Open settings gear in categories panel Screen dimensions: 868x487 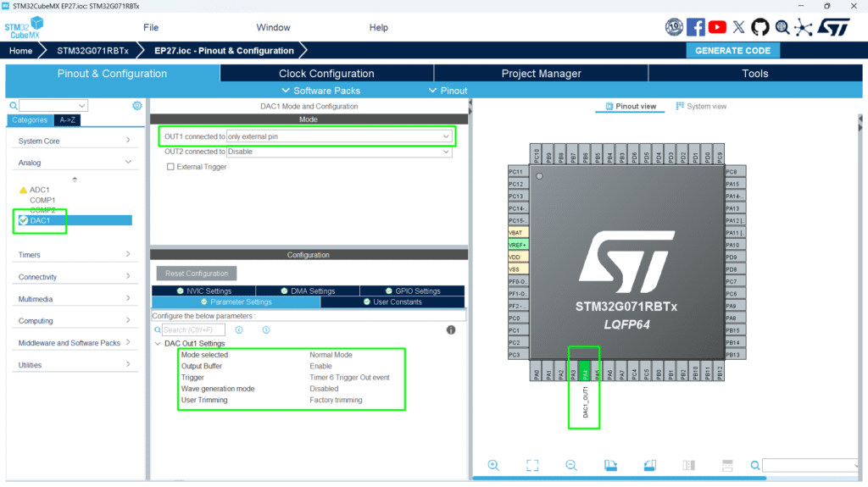pyautogui.click(x=137, y=106)
